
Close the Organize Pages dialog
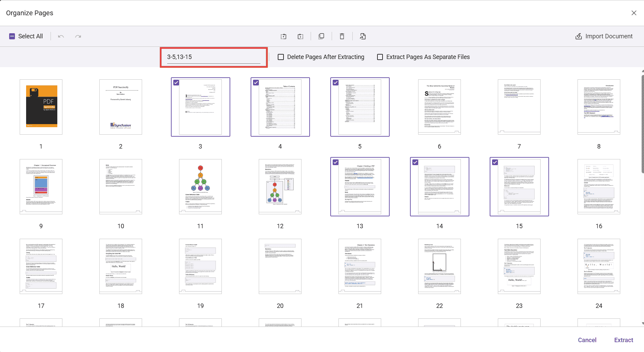click(x=634, y=13)
